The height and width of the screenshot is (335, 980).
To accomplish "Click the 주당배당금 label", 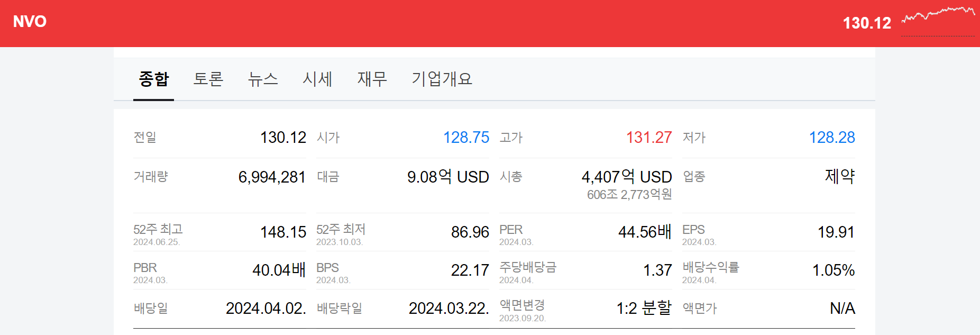I will pos(528,267).
